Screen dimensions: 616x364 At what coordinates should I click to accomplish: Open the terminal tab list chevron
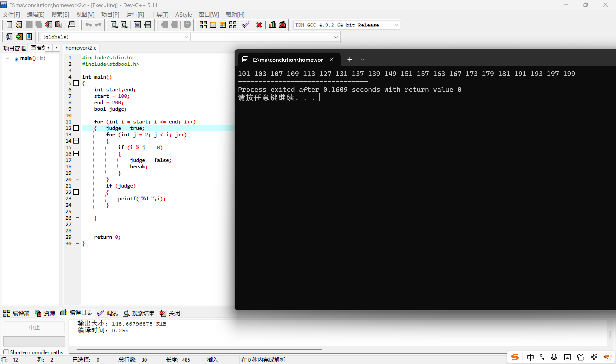[x=362, y=59]
